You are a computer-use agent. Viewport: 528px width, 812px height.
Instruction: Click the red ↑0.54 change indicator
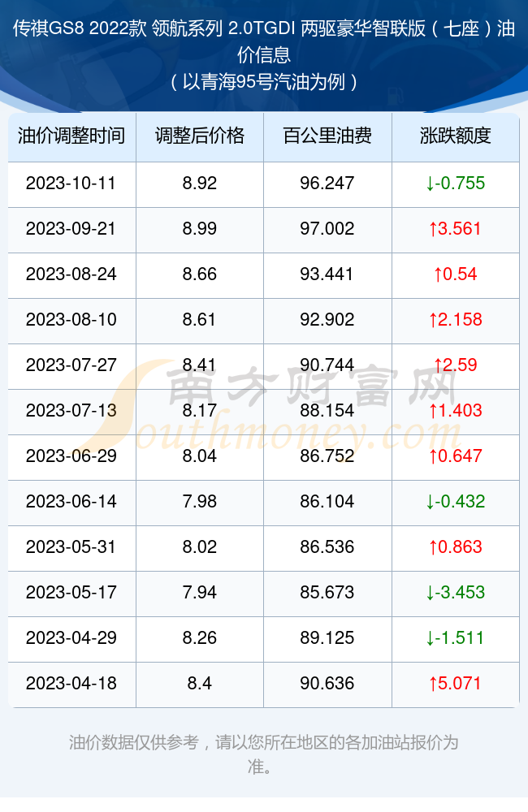click(456, 274)
